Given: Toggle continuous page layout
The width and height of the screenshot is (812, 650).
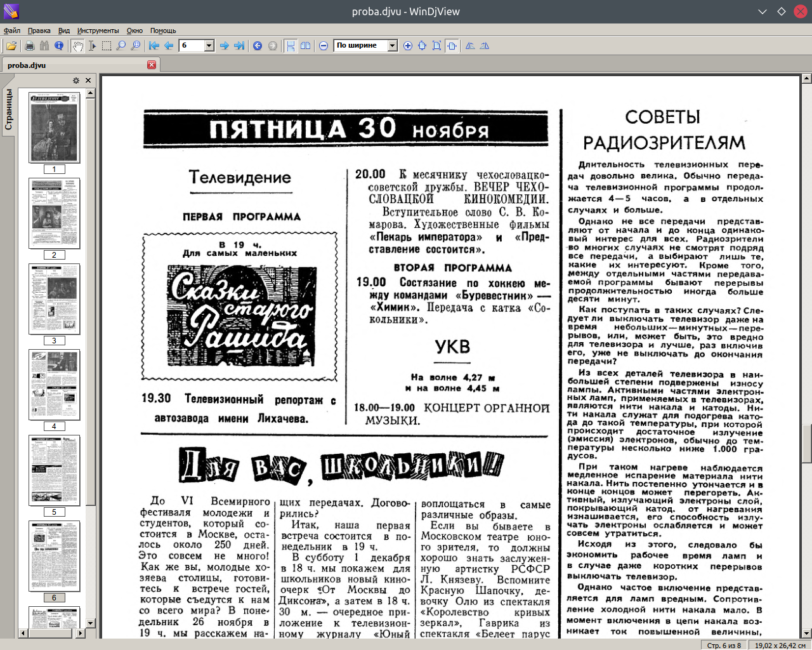Looking at the screenshot, I should (x=291, y=46).
